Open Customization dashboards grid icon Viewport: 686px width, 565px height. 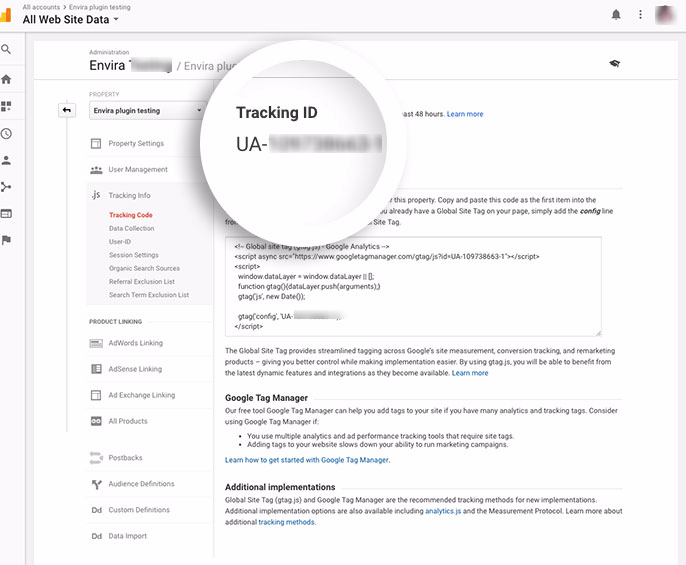[7, 106]
